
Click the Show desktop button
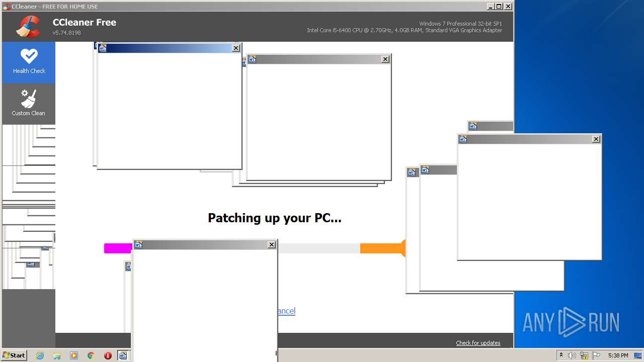point(638,355)
